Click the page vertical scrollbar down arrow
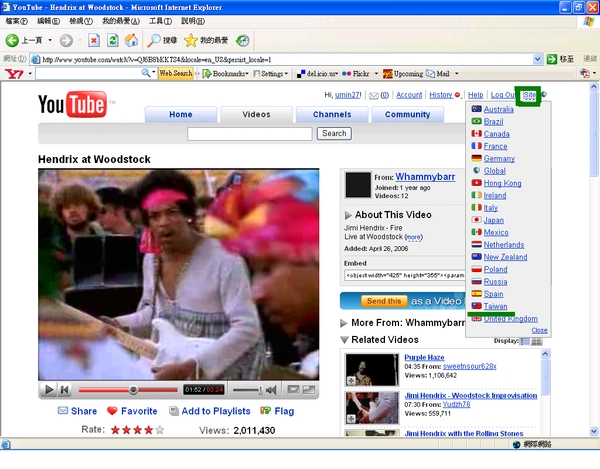600x469 pixels. pos(593,432)
